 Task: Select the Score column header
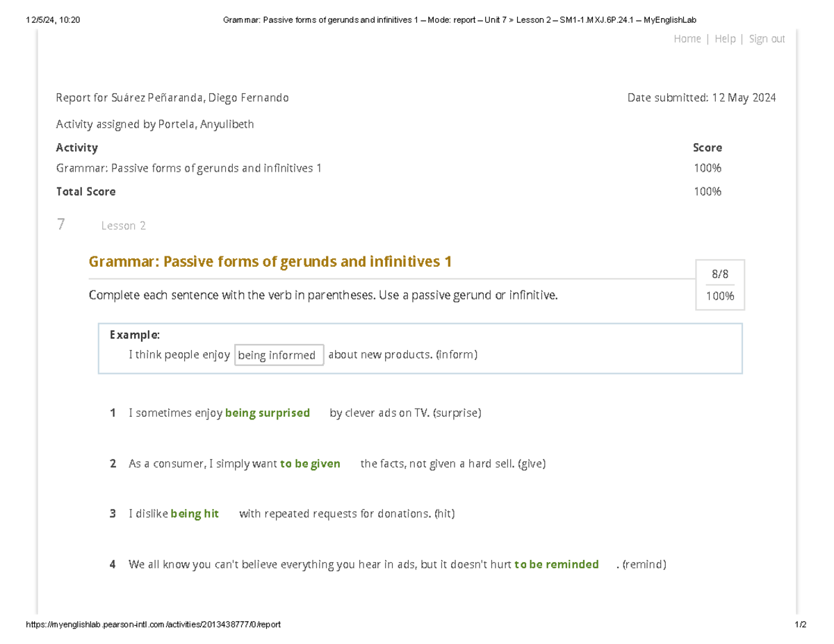click(708, 148)
